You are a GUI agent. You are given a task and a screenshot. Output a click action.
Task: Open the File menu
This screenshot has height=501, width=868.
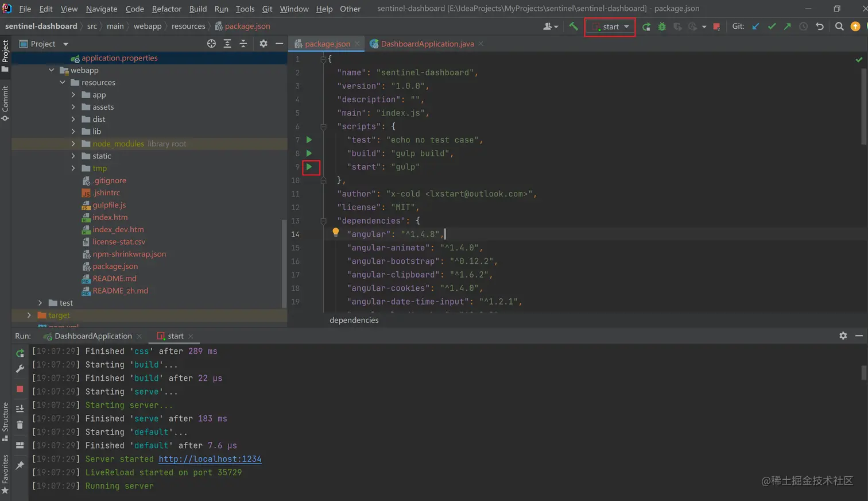tap(25, 9)
